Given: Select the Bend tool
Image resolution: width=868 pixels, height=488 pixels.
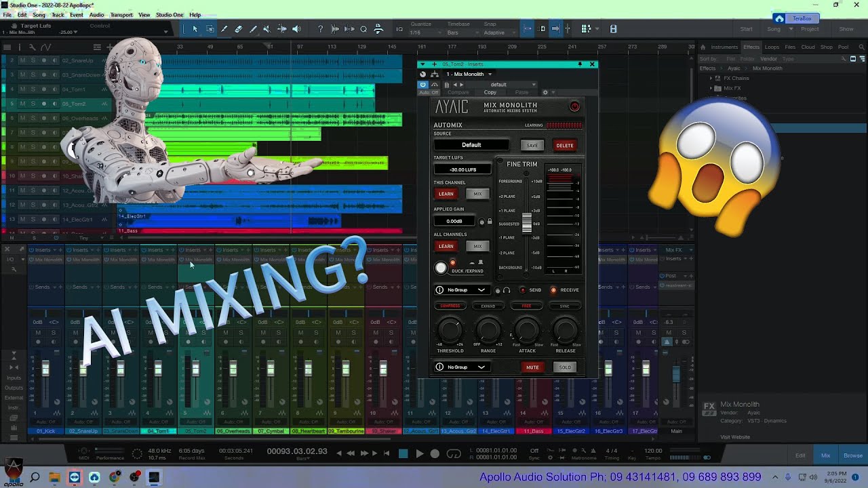Looking at the screenshot, I should [282, 29].
